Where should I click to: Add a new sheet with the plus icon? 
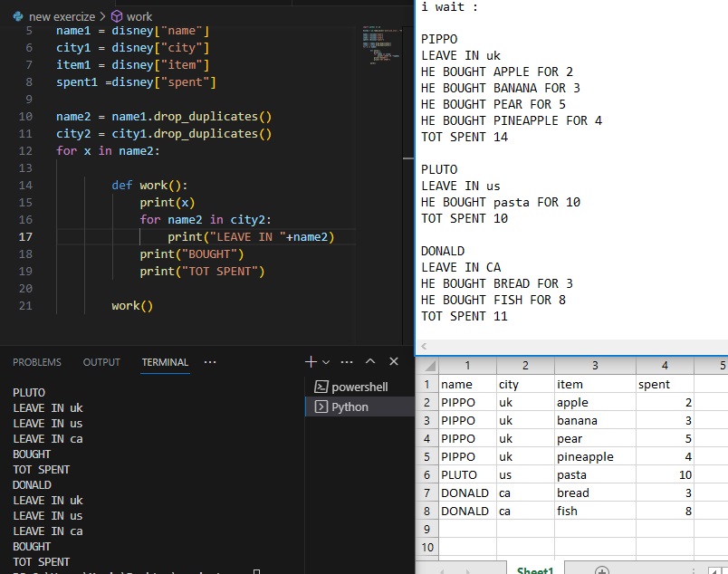coord(601,571)
